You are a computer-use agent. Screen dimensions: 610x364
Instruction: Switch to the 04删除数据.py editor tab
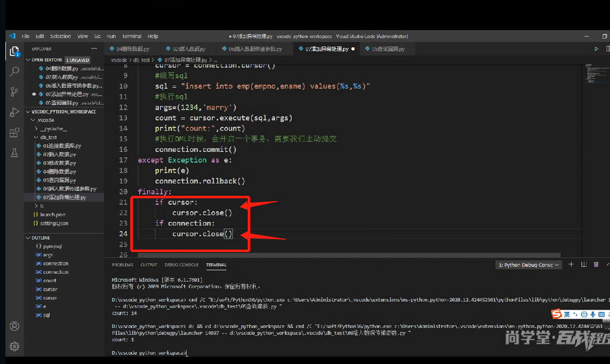[133, 49]
